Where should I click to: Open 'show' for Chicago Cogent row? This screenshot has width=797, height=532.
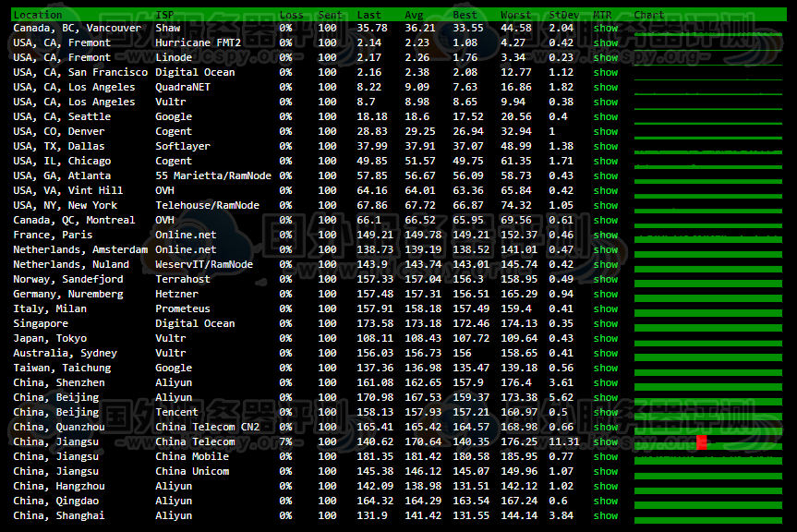606,161
